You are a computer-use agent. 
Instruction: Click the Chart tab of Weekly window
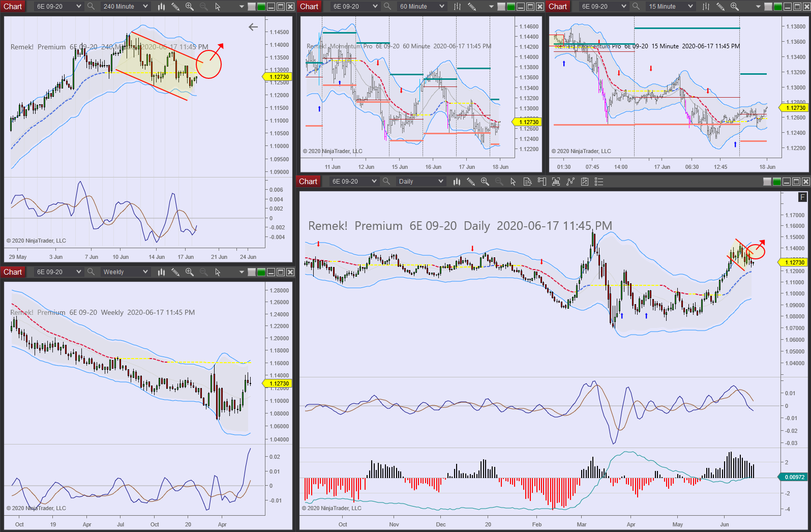pyautogui.click(x=13, y=272)
